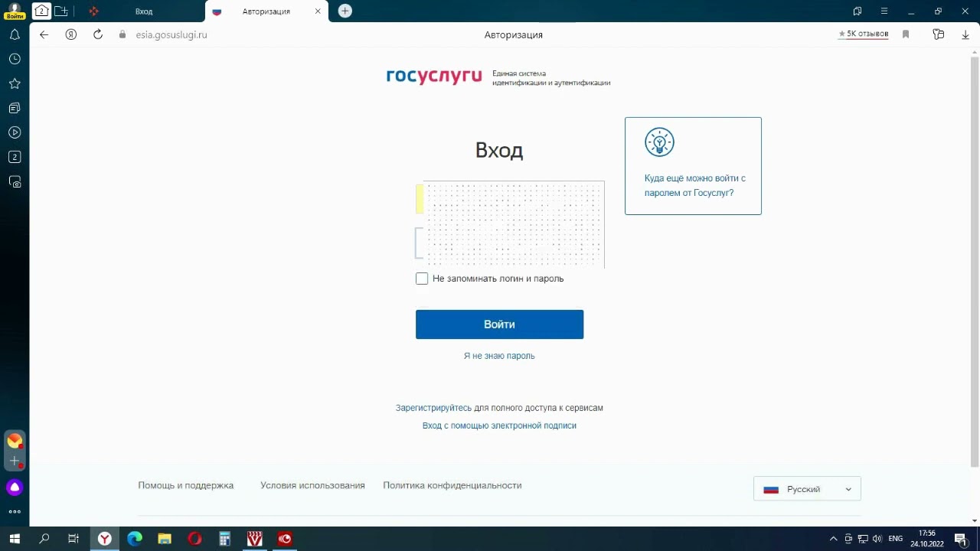The height and width of the screenshot is (551, 980).
Task: Show hidden system tray icons
Action: coord(834,539)
